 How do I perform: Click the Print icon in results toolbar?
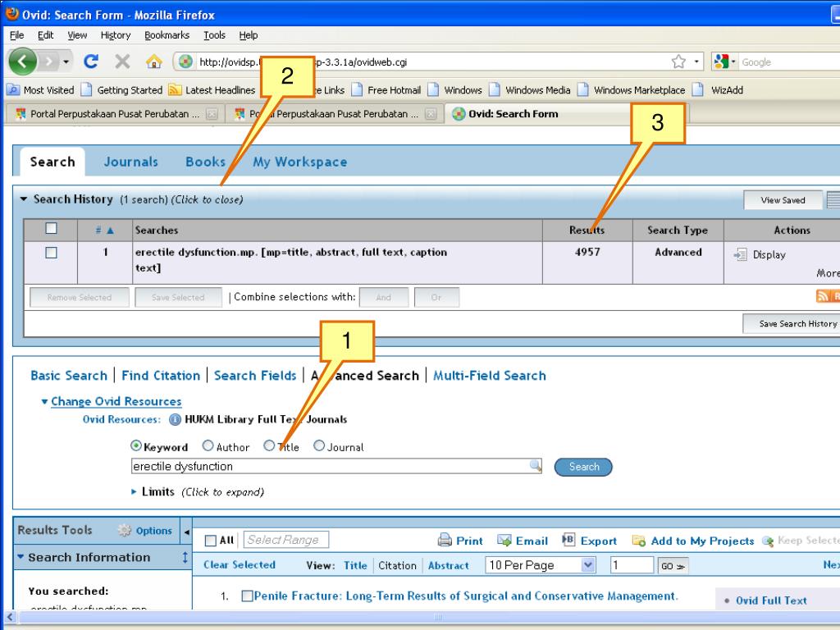point(445,540)
